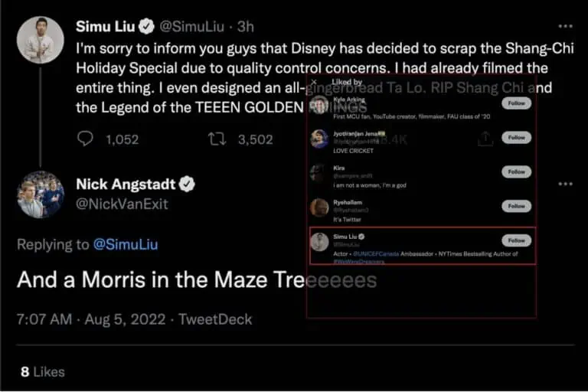The image size is (588, 392).
Task: Open the @SimuLiu link in Replying to
Action: (125, 244)
